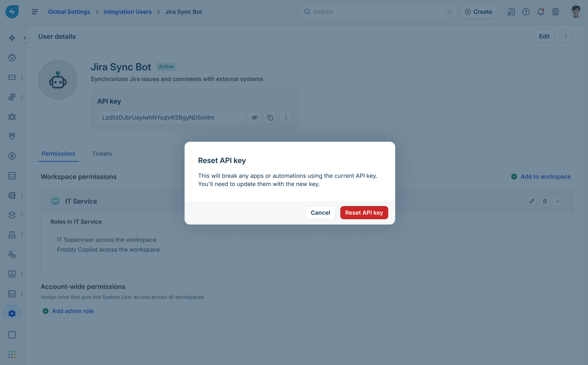Image resolution: width=588 pixels, height=365 pixels.
Task: Open the signpost icon below the tickets icon
Action: [x=12, y=97]
